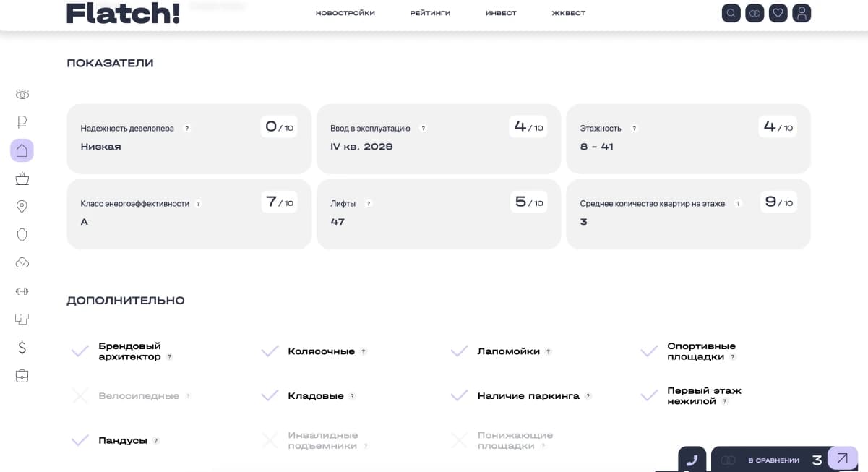Click the Велосипедные cross mark

(x=80, y=396)
